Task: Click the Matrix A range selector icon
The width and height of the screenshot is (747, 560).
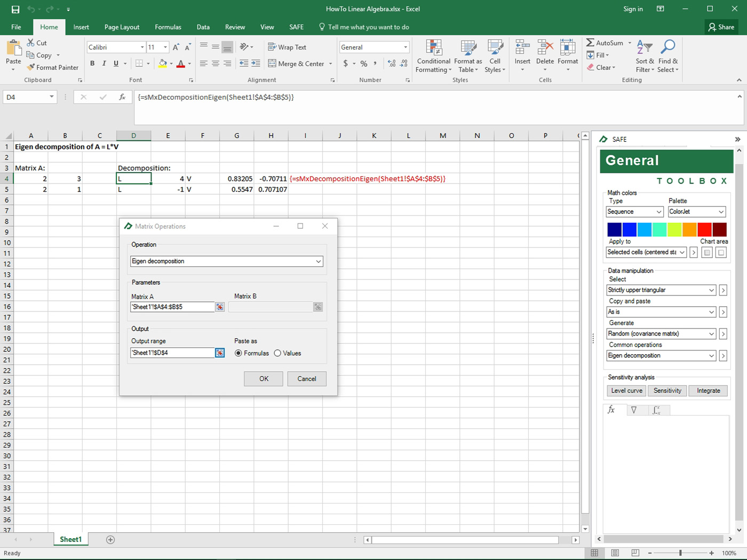Action: point(220,307)
